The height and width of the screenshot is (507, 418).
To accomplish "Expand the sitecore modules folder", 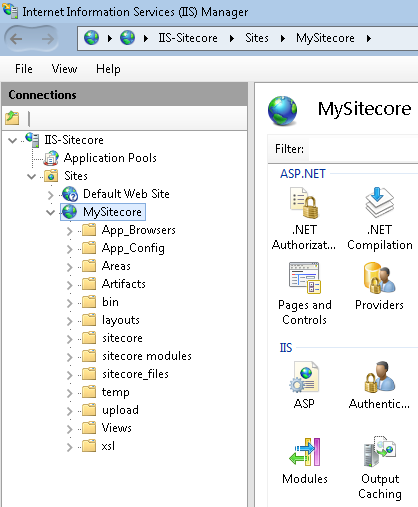I will [69, 357].
